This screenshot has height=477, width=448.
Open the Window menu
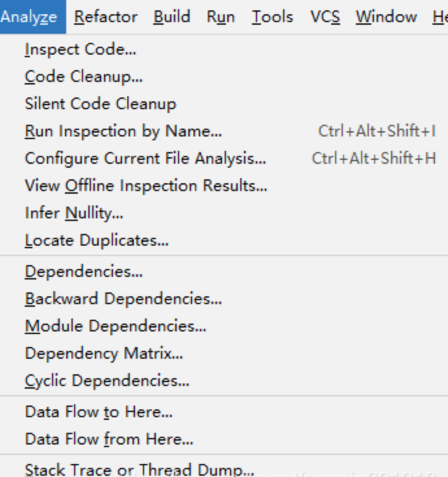[386, 17]
